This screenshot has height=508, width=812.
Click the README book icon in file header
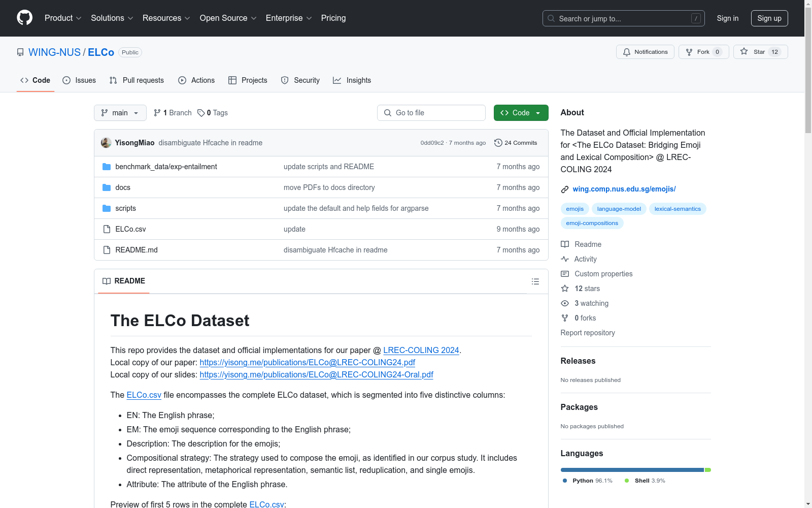(x=107, y=281)
